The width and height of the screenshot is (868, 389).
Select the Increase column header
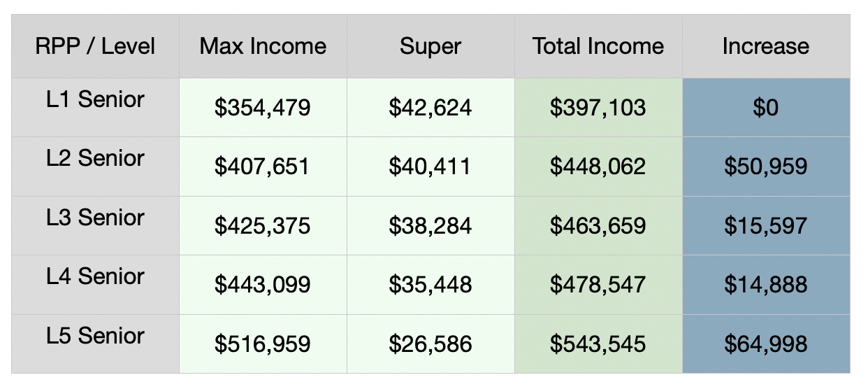[766, 47]
